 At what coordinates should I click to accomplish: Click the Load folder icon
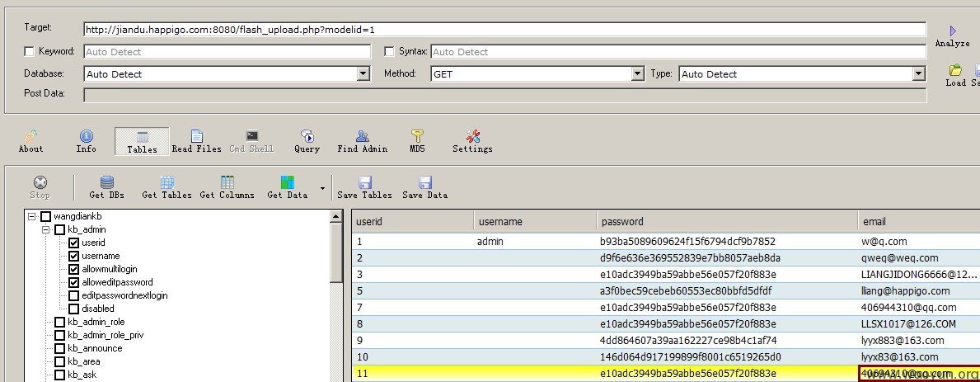coord(955,70)
